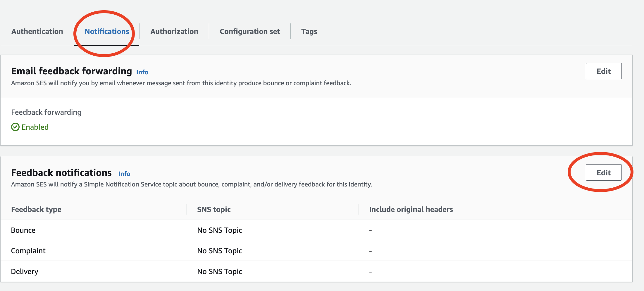Viewport: 644px width, 291px height.
Task: Click No SNS Topic in the Complaint row
Action: click(220, 251)
